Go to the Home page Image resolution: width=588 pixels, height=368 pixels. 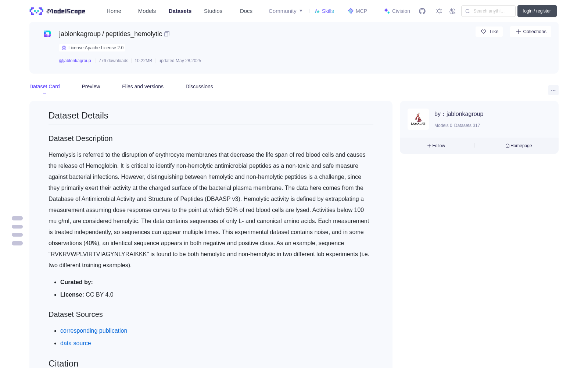(114, 11)
